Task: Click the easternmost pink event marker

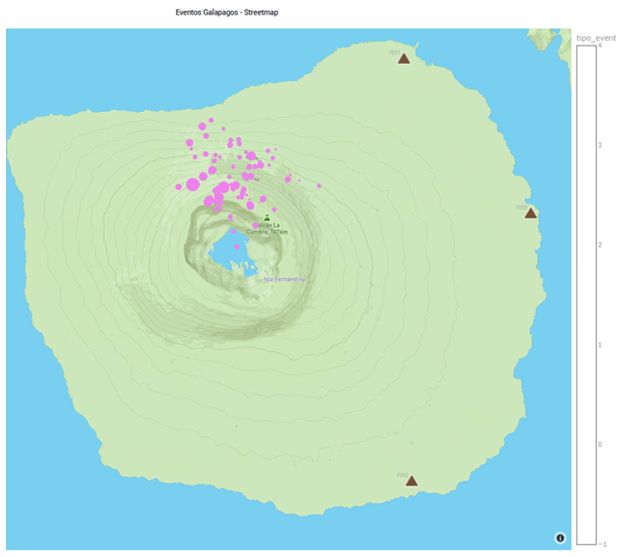Action: 320,185
